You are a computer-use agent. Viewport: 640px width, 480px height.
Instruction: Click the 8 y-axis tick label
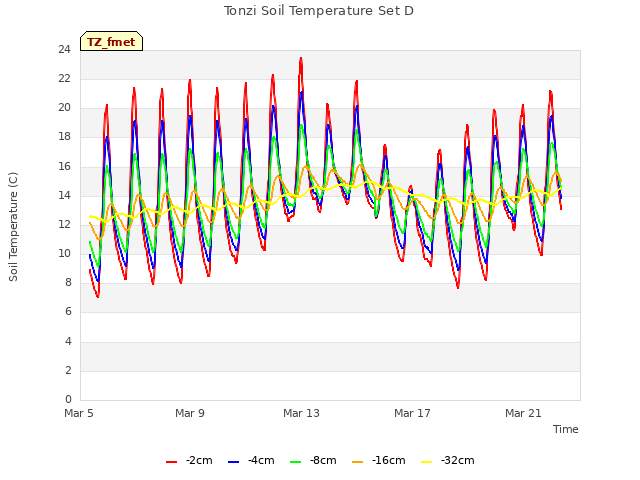68,282
